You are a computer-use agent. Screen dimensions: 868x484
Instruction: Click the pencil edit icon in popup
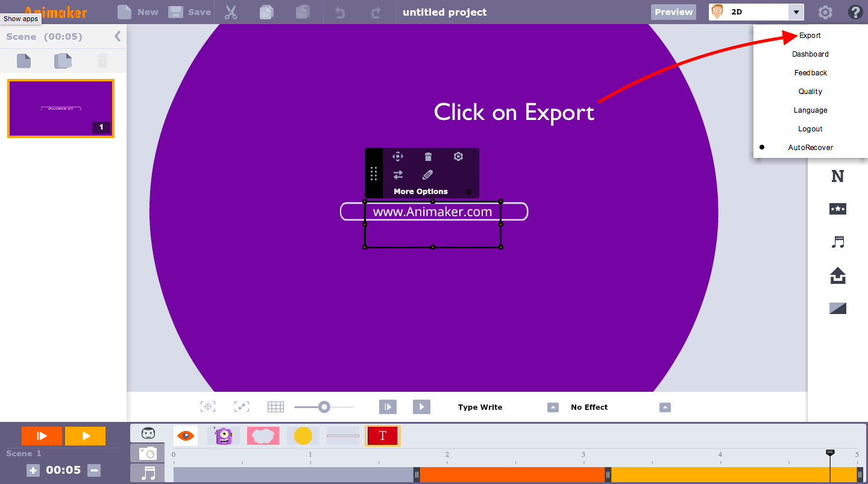tap(428, 175)
